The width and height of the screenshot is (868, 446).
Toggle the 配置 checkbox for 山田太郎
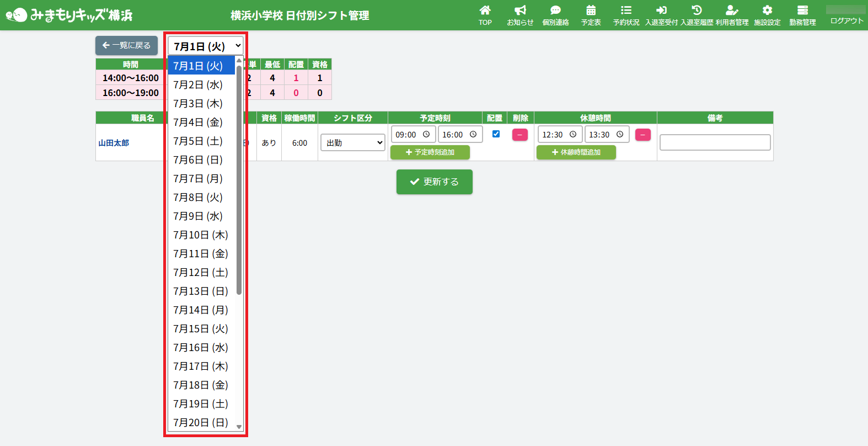tap(496, 134)
